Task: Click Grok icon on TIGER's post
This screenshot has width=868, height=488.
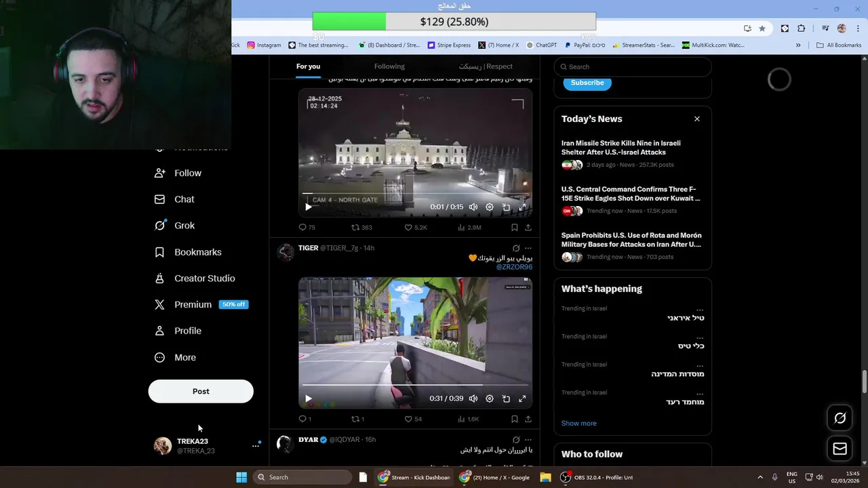Action: click(516, 248)
